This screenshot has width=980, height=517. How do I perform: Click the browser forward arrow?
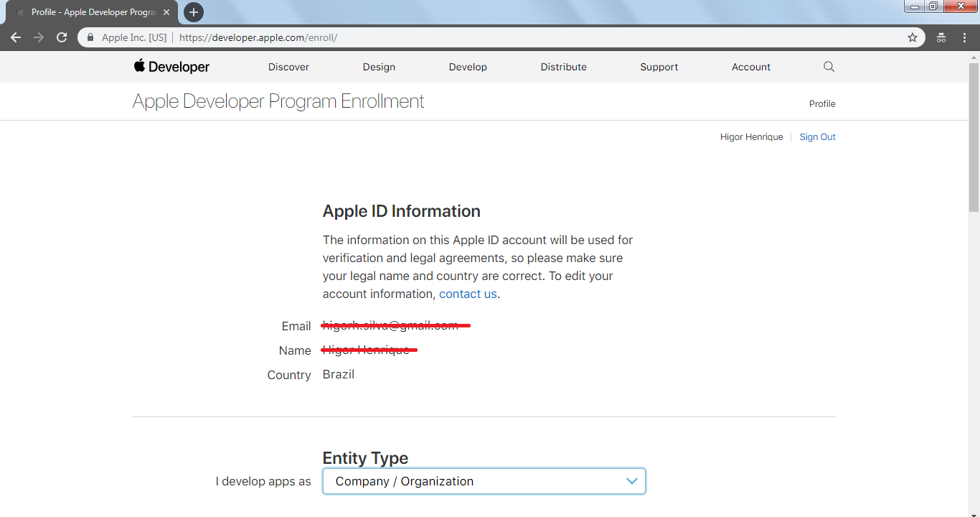coord(39,37)
